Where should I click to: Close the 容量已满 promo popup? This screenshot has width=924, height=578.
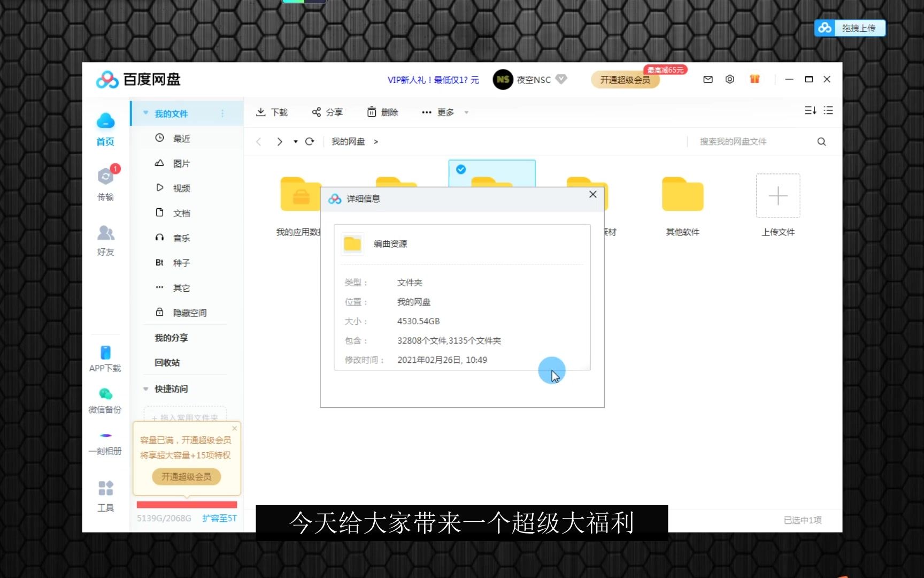click(x=234, y=428)
